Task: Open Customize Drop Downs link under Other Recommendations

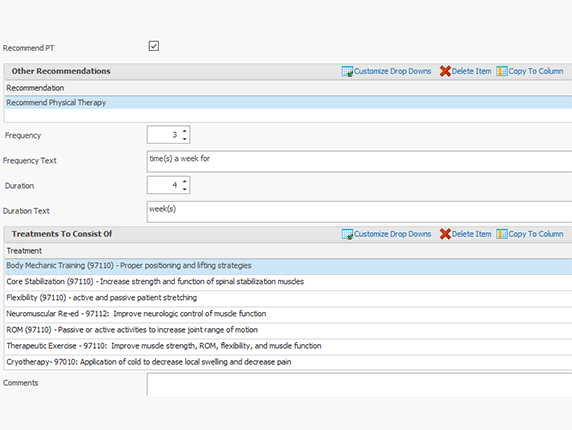Action: click(x=393, y=71)
